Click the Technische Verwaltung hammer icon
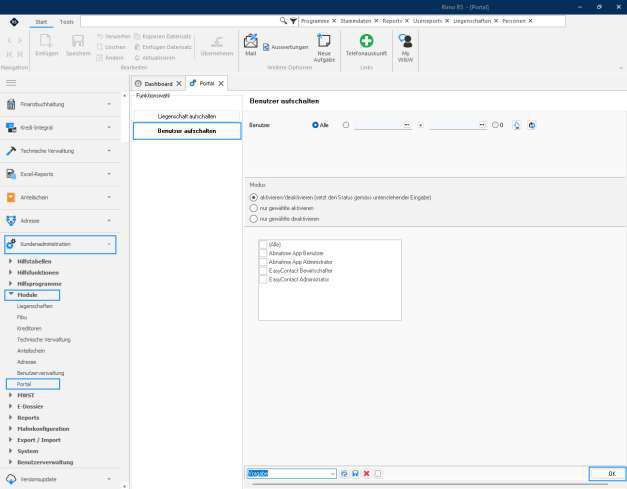The width and height of the screenshot is (627, 489). pyautogui.click(x=11, y=151)
